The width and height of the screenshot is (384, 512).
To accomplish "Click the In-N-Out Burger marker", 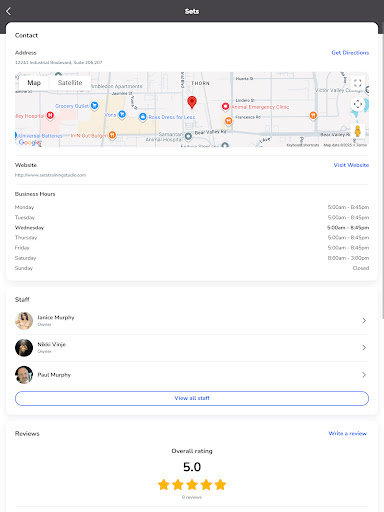I will (x=112, y=135).
